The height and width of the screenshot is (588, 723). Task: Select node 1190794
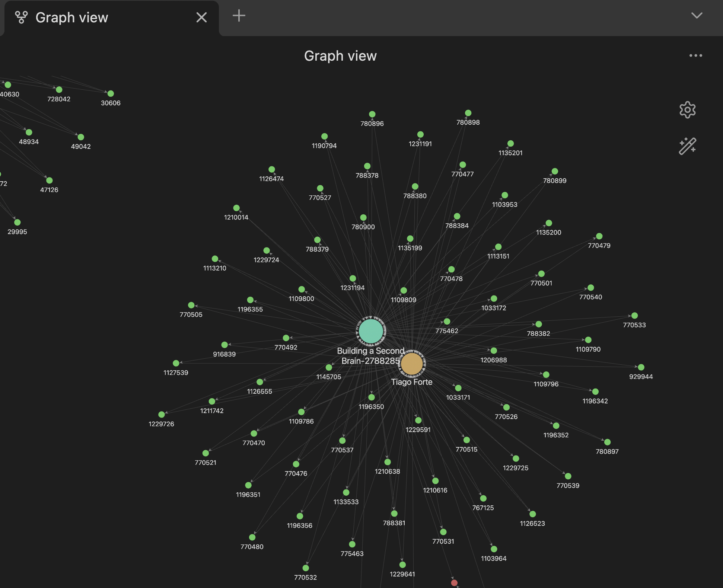pyautogui.click(x=324, y=137)
